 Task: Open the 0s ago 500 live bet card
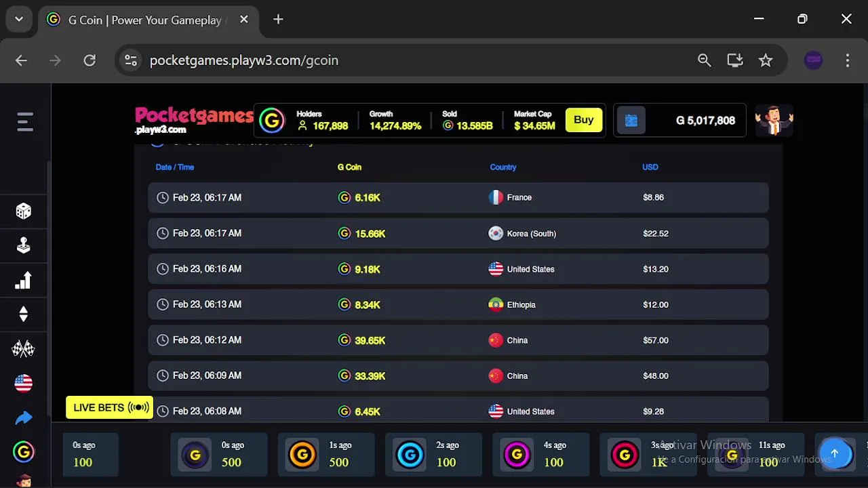coord(219,453)
